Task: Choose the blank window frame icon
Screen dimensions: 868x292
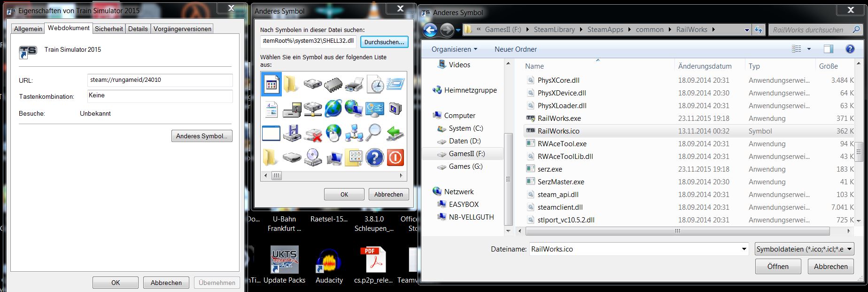Action: [x=271, y=134]
